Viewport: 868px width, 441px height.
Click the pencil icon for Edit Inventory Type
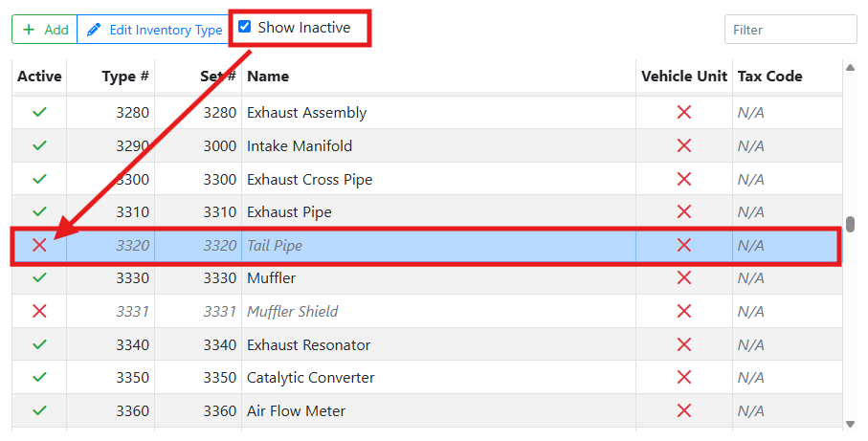tap(94, 30)
